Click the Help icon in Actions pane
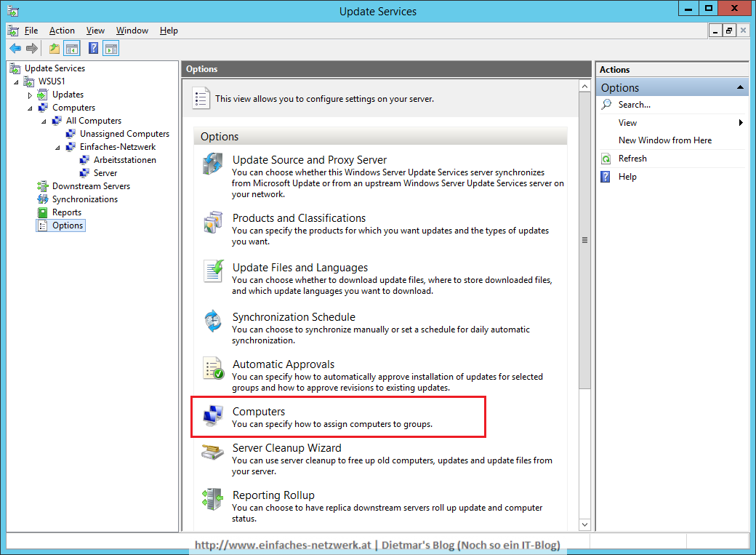Screen dimensions: 756x555 point(606,177)
